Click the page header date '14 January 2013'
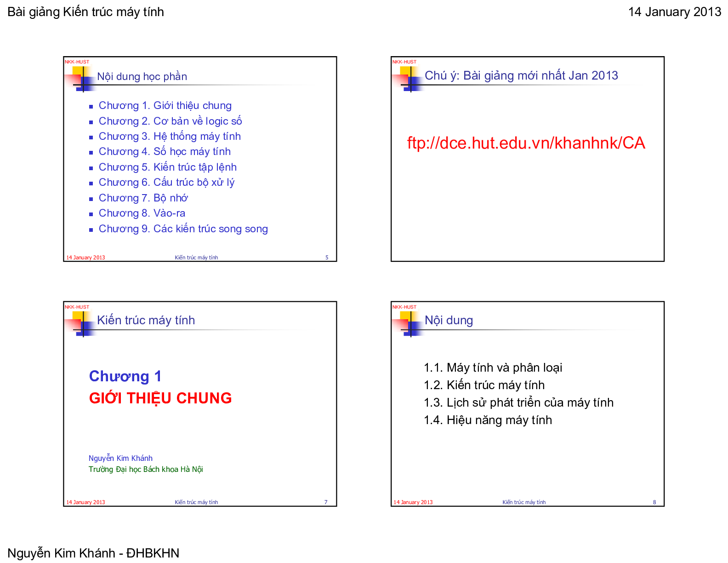Image resolution: width=728 pixels, height=563 pixels. pos(674,12)
